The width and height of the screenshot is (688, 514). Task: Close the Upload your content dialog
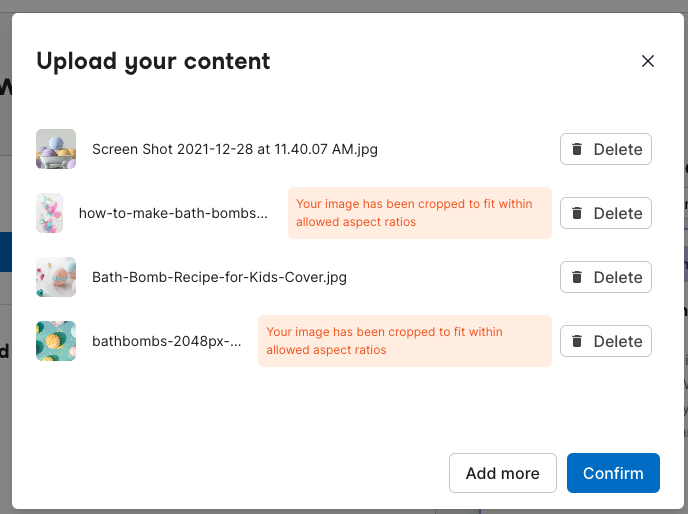click(648, 61)
